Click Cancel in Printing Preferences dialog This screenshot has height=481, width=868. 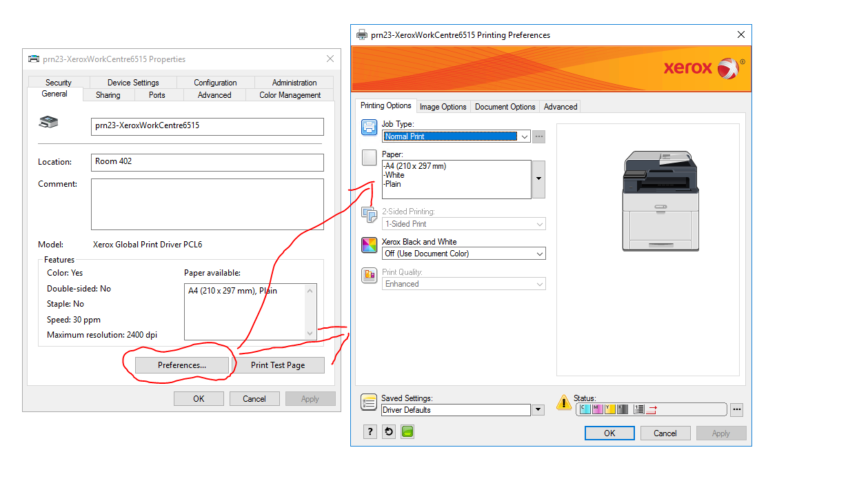[x=665, y=433]
